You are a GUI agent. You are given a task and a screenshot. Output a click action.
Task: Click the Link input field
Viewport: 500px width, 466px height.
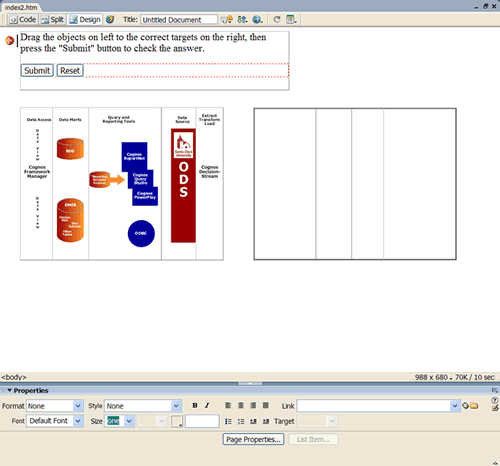coord(374,406)
